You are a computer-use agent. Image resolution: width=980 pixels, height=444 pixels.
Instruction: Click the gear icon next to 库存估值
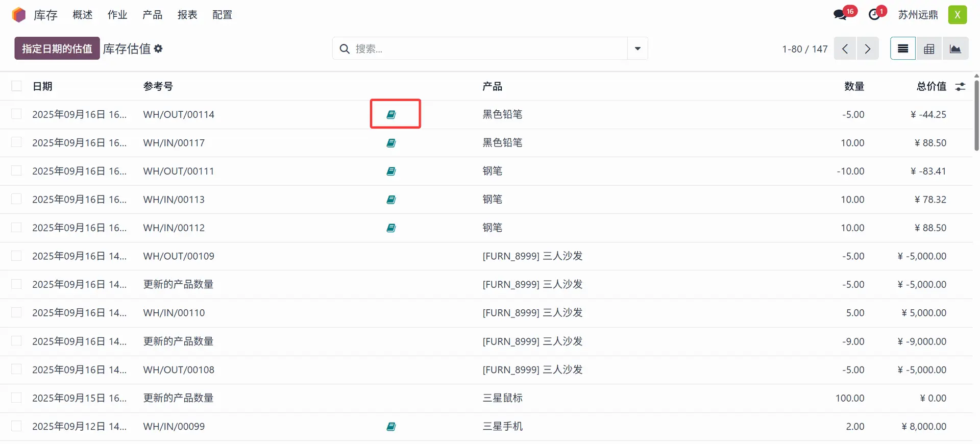[x=158, y=48]
